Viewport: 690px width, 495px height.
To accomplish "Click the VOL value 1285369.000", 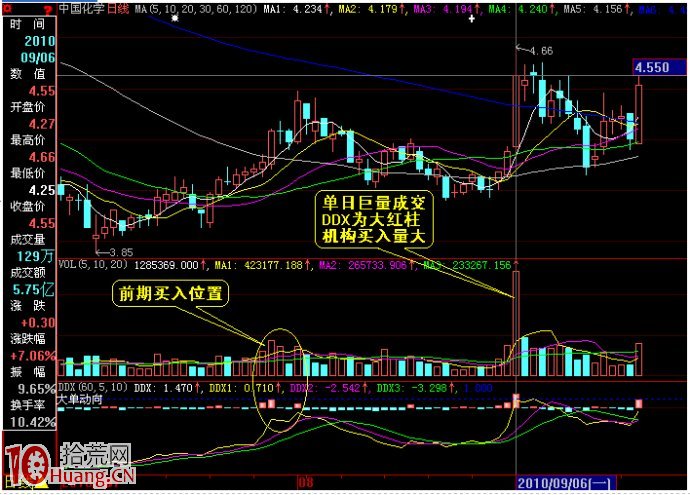I will (166, 265).
